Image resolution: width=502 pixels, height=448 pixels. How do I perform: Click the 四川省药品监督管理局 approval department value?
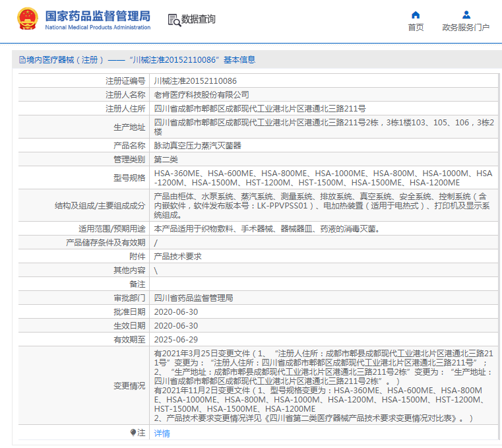point(193,298)
